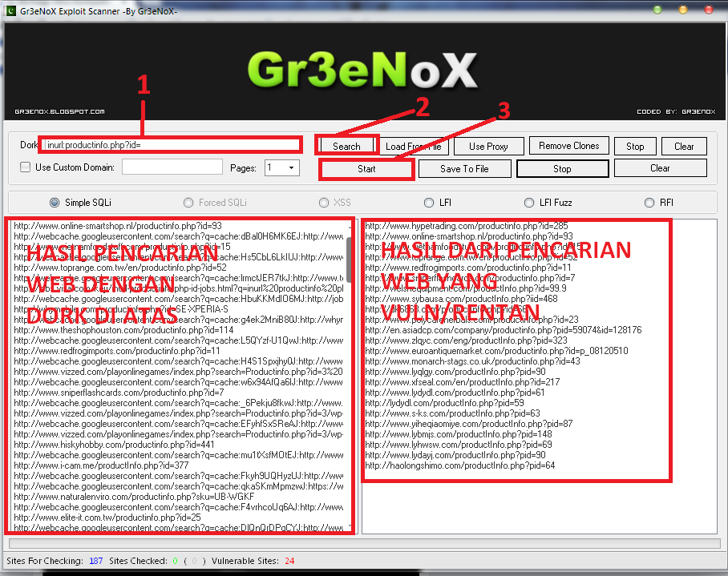Select webcache row with cache:H4S1SpxjhyOJ
The image size is (728, 576).
[x=179, y=361]
